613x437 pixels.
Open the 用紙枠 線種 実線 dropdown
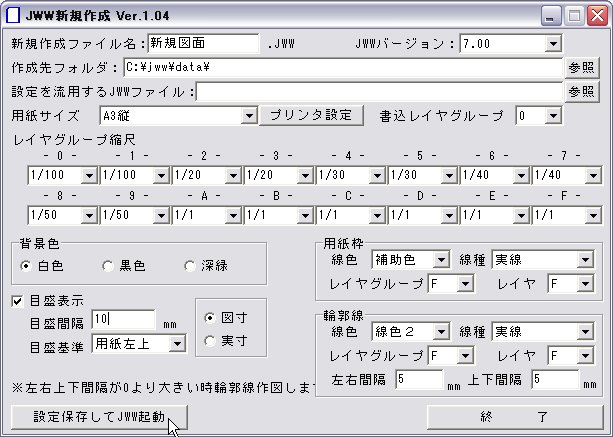click(x=585, y=260)
